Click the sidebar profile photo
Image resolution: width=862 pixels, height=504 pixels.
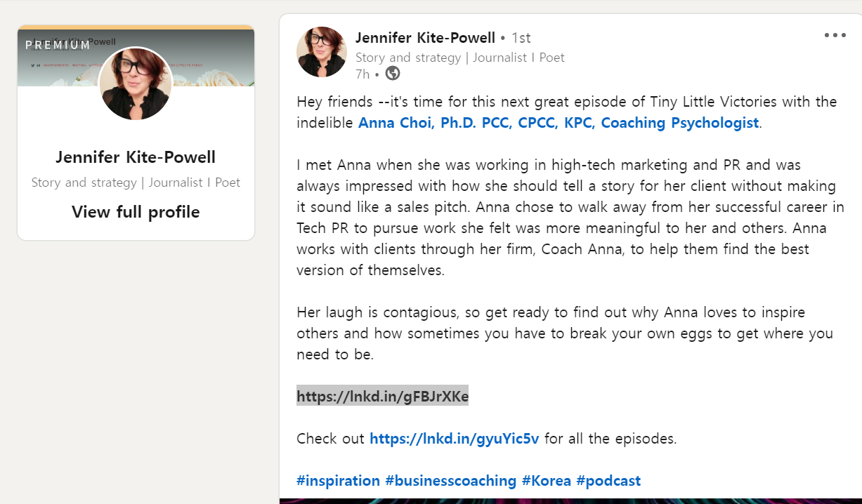click(x=136, y=84)
